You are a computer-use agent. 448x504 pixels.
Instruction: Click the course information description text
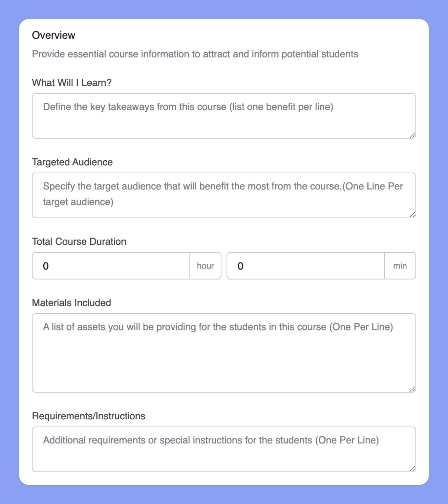pos(195,54)
